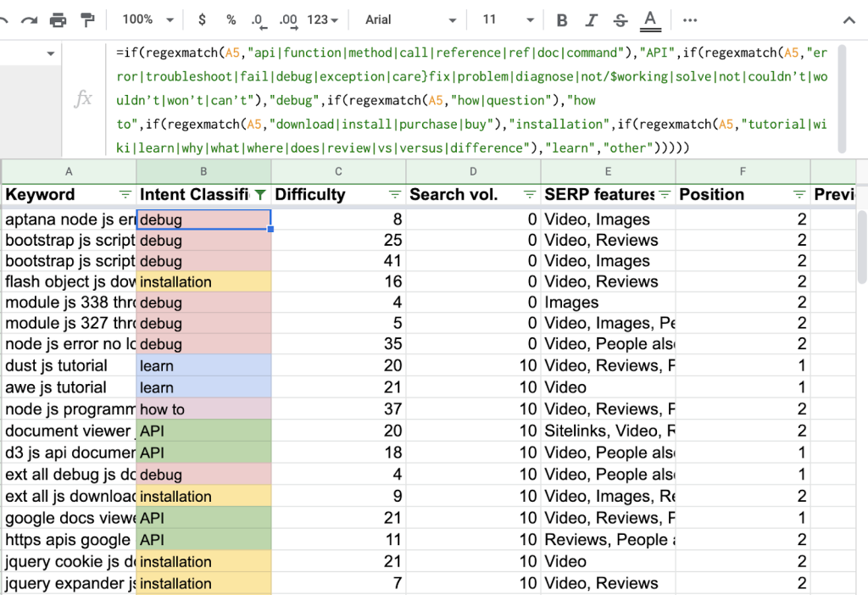
Task: Select 'Sitelinks, Video' SERP features cell
Action: pyautogui.click(x=608, y=431)
